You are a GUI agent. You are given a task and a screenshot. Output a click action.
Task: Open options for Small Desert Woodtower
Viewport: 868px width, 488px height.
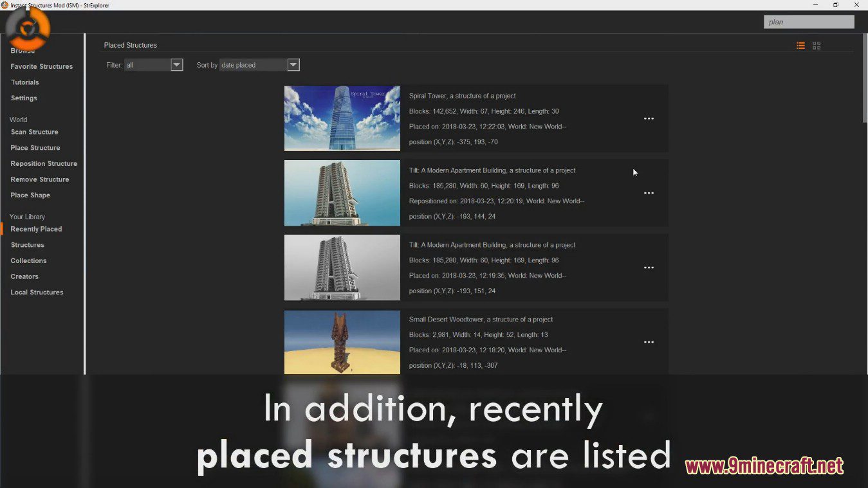(649, 343)
